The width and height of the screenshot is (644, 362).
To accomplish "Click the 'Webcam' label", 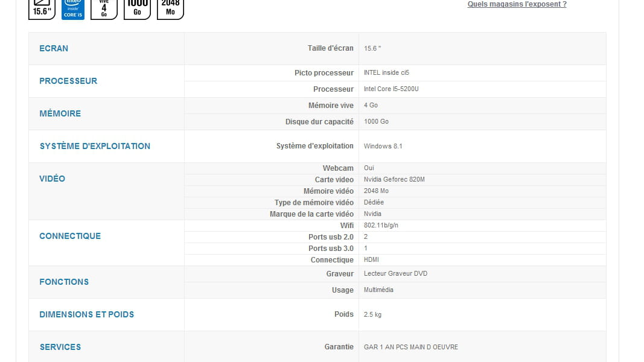I will click(x=338, y=168).
